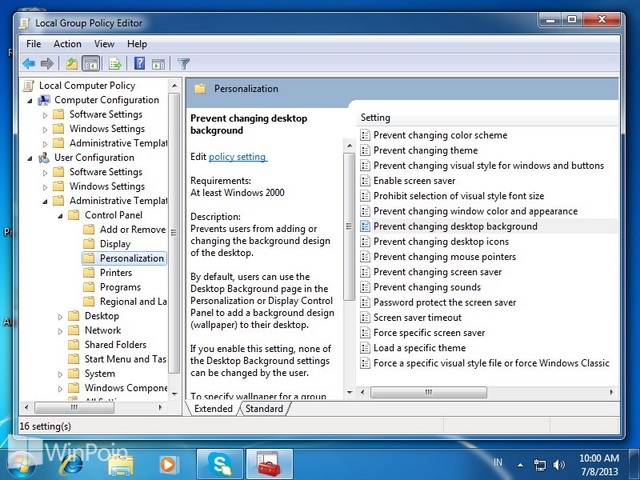This screenshot has width=640, height=480.
Task: Select the User Configuration node icon
Action: [44, 158]
